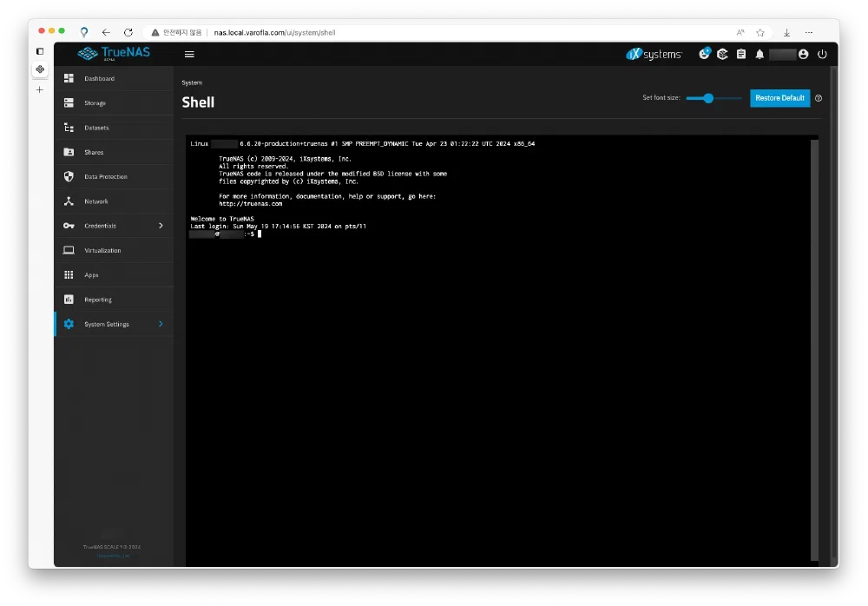The image size is (868, 606).
Task: Reload the page with the browser refresh icon
Action: point(128,32)
